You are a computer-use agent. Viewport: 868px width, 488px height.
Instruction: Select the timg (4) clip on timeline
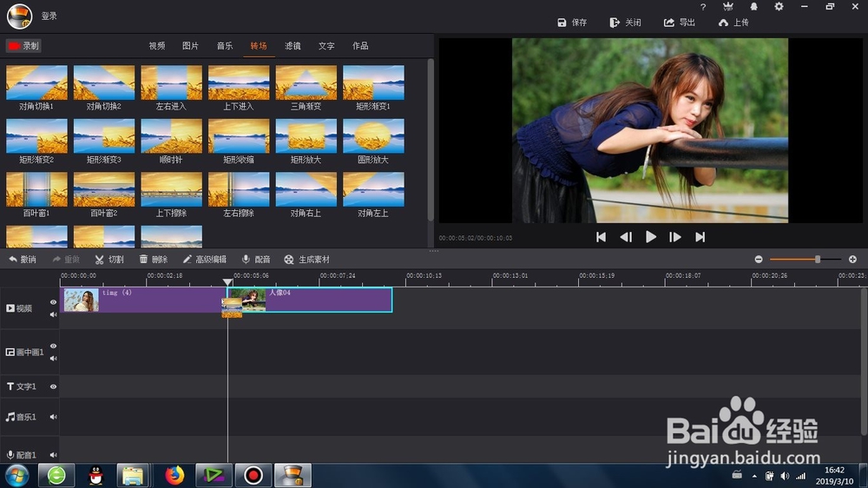click(x=143, y=300)
